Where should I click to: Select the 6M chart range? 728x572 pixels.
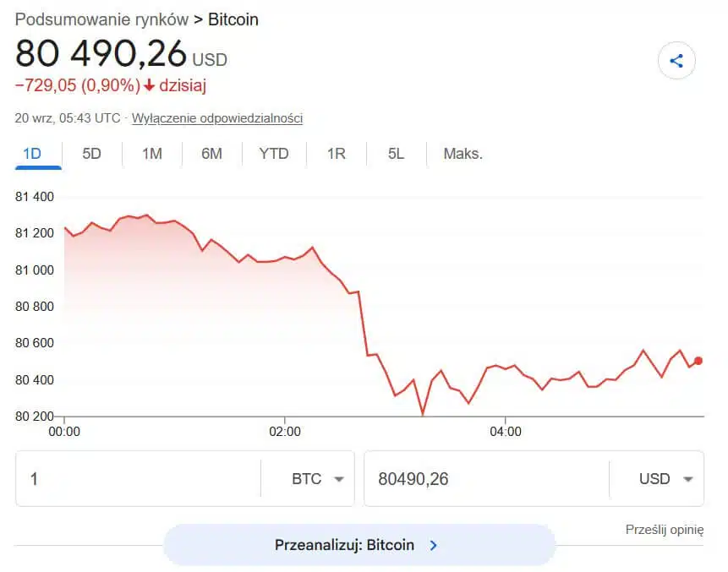coord(211,154)
